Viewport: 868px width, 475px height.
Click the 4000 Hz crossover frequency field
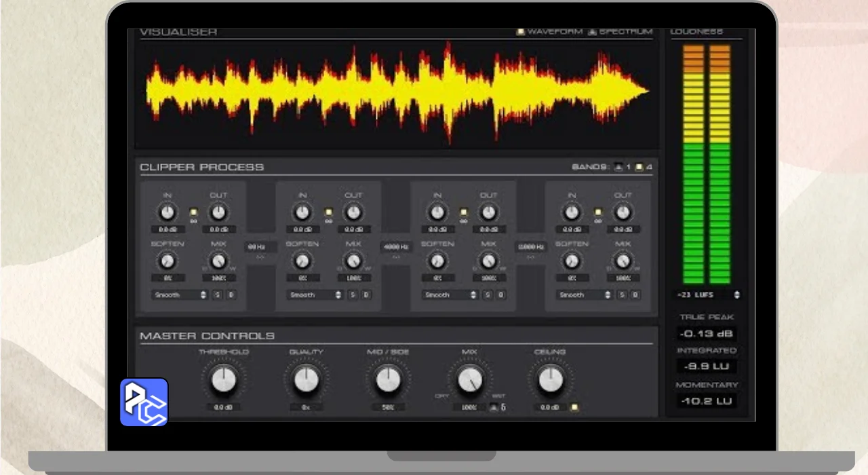396,247
